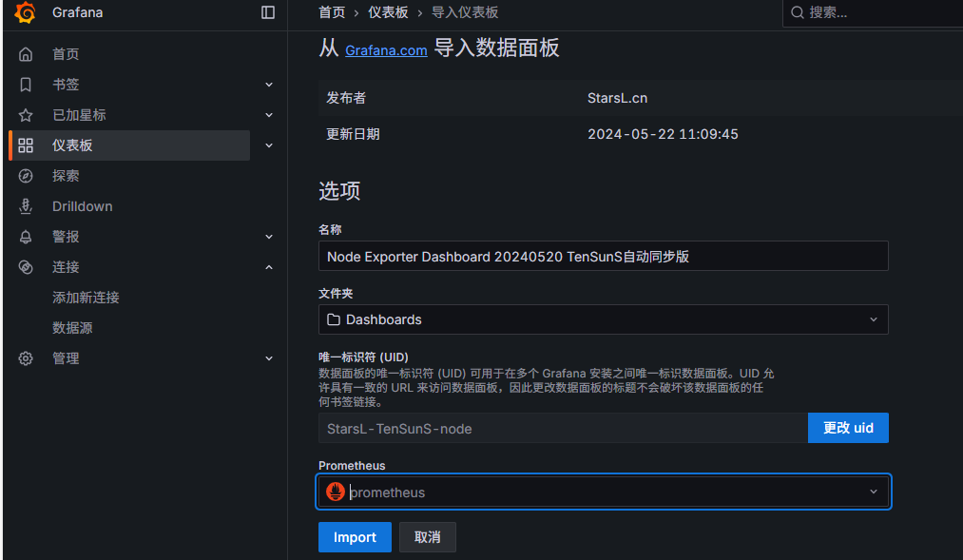Click the compass icon for 探索
963x560 pixels.
(26, 176)
